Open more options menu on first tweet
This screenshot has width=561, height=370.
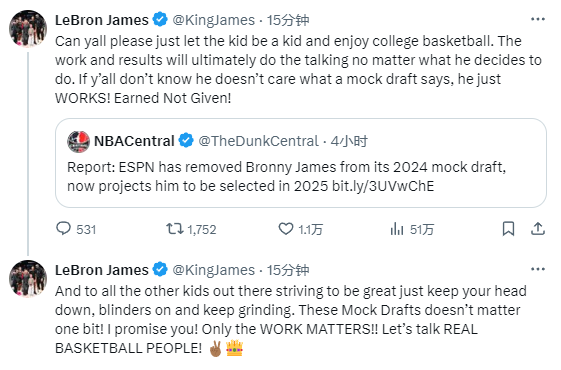pos(537,19)
